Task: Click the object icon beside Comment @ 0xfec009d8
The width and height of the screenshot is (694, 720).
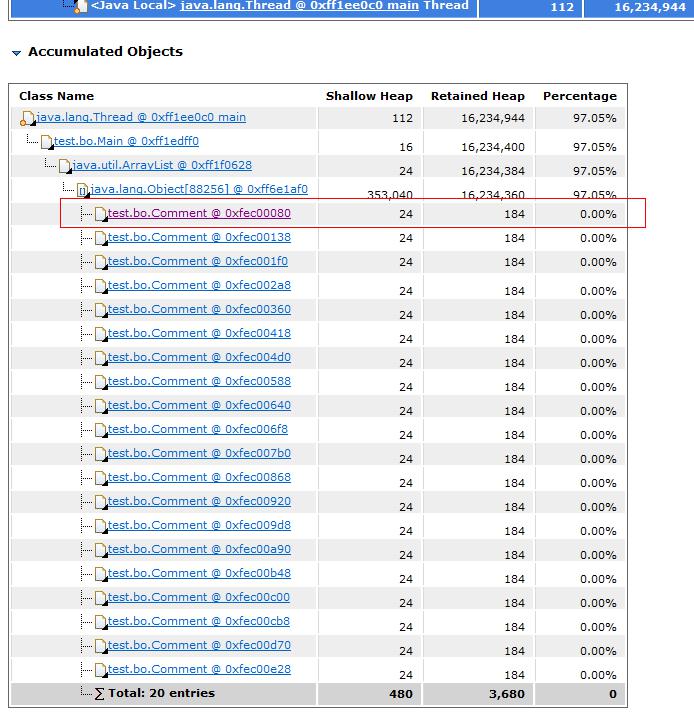Action: coord(101,526)
